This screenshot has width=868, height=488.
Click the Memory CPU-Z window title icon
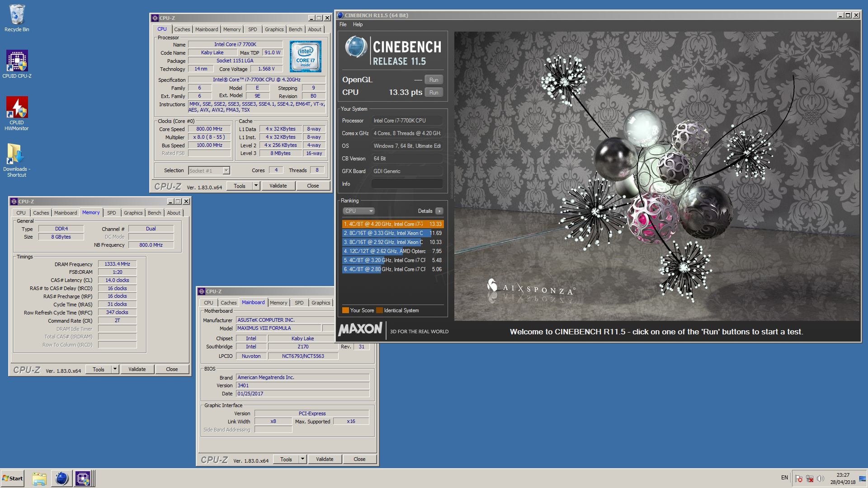14,202
